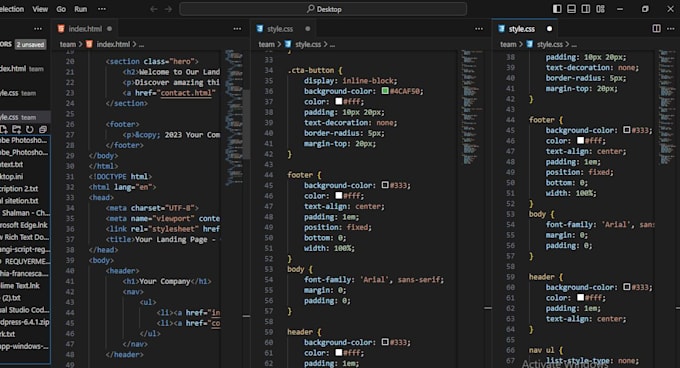Create a new folder in Explorer toolbar
The height and width of the screenshot is (368, 680).
16,129
